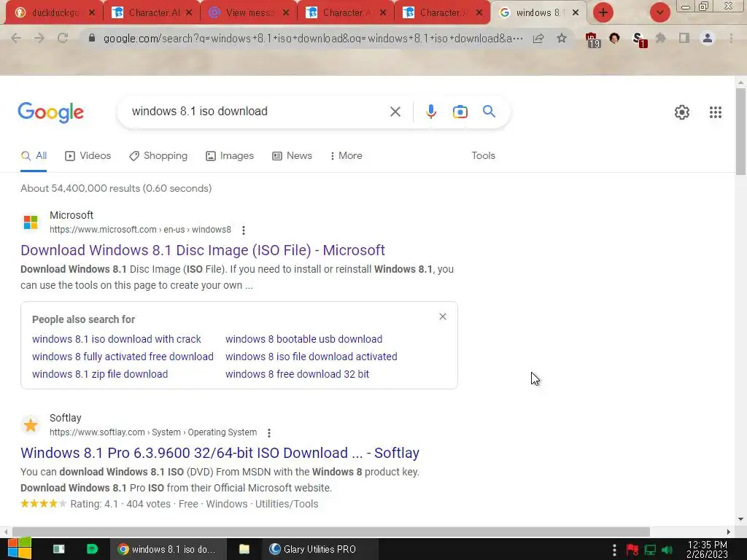The width and height of the screenshot is (747, 560).
Task: Open search Tools options
Action: [x=483, y=156]
